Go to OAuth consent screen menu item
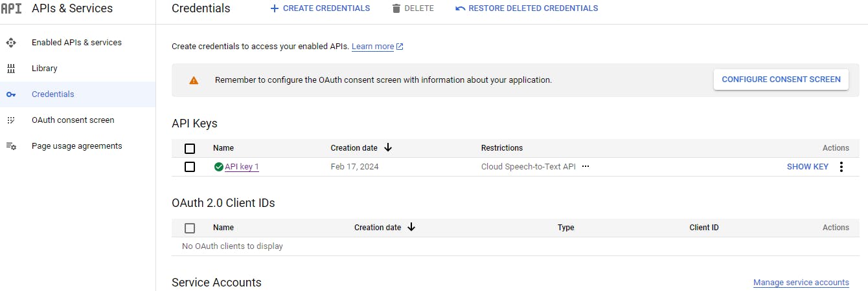868x291 pixels. point(73,120)
